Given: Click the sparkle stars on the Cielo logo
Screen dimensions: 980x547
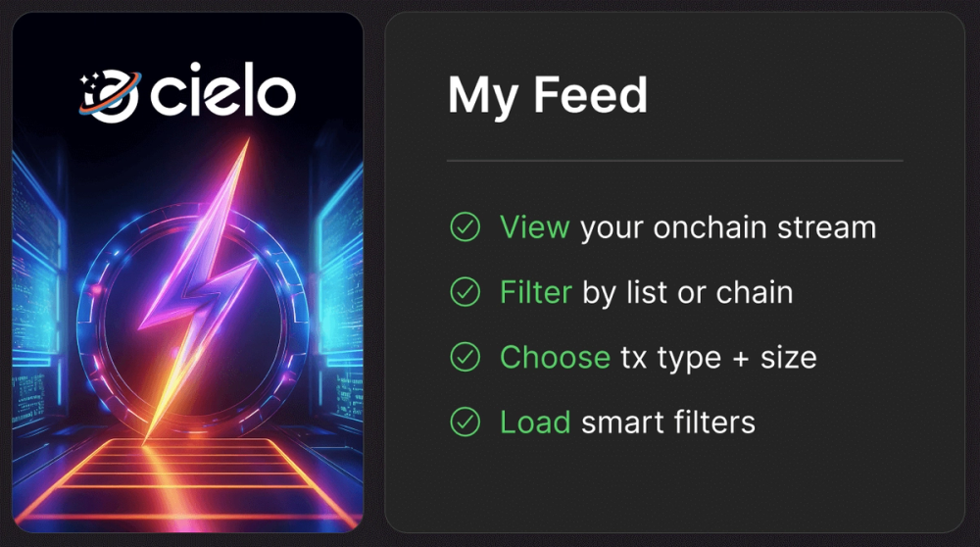Looking at the screenshot, I should click(x=90, y=80).
